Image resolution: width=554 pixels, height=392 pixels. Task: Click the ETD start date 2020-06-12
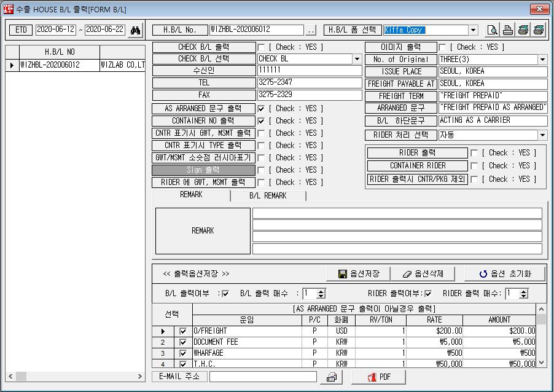point(56,29)
